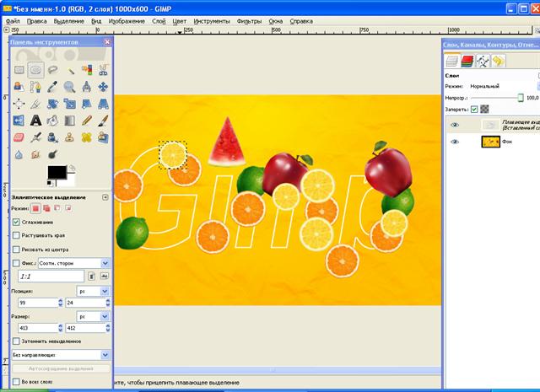Select the Scissors Select tool
Screen dimensions: 540x392
(103, 70)
